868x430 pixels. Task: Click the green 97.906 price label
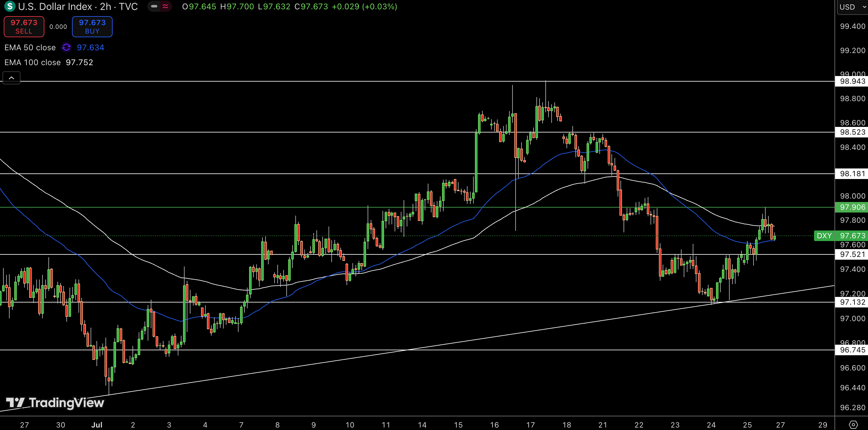point(852,207)
